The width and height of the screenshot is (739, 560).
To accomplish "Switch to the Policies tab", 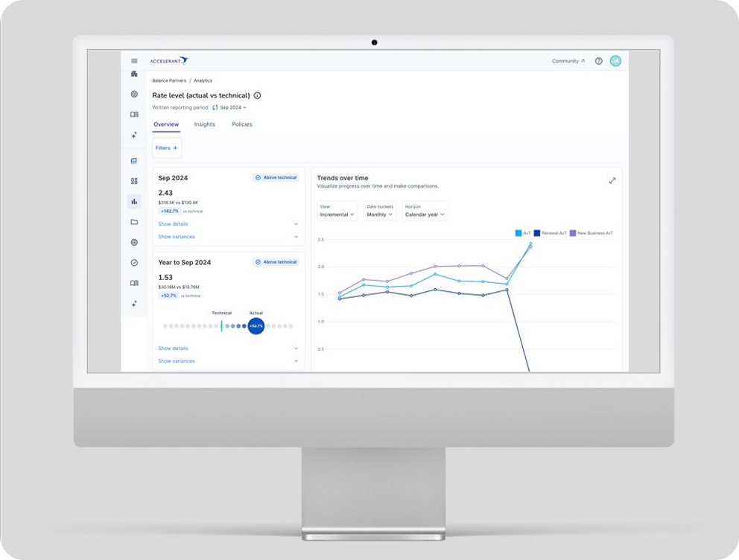I will (x=241, y=124).
